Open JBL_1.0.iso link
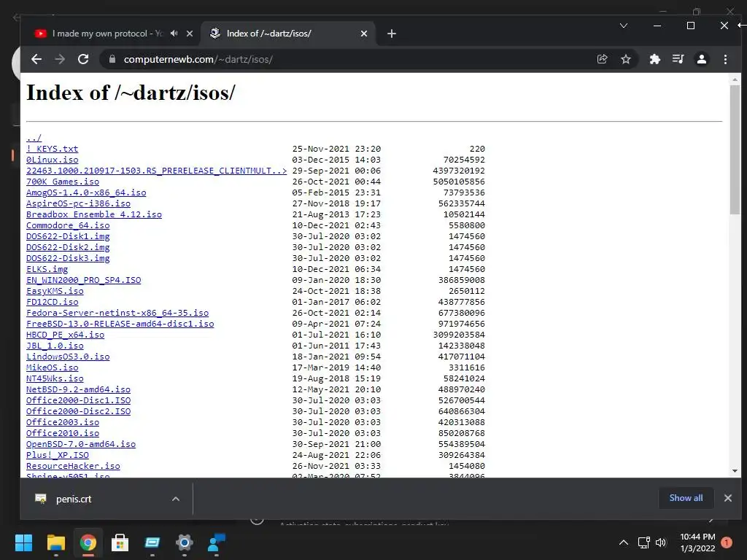Screen dimensions: 747x560 55,346
